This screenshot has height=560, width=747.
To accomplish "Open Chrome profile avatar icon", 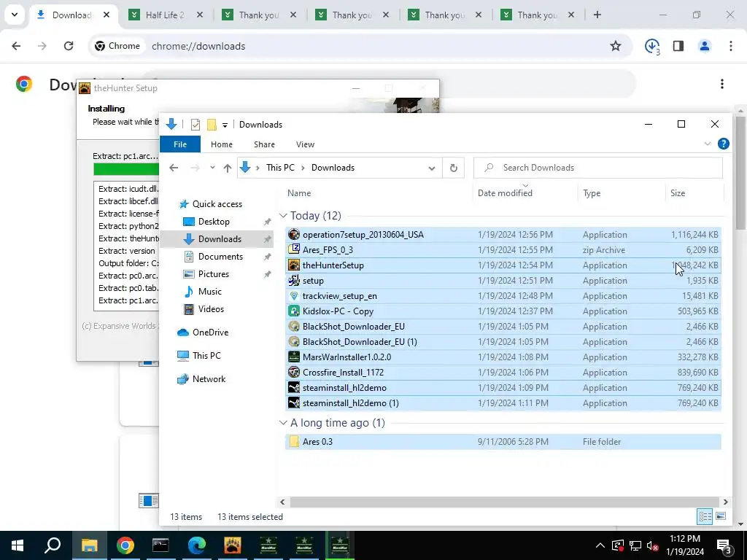I will click(x=705, y=46).
